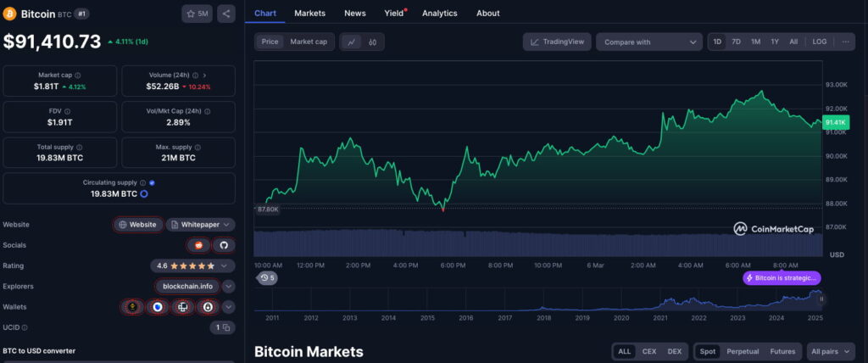868x363 pixels.
Task: Visit the Bitcoin Website link
Action: (x=139, y=225)
